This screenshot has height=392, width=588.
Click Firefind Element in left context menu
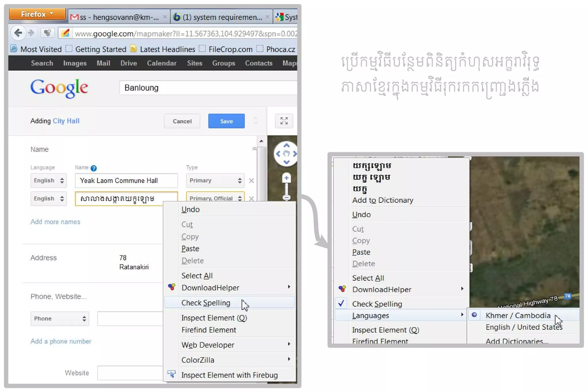(x=229, y=330)
